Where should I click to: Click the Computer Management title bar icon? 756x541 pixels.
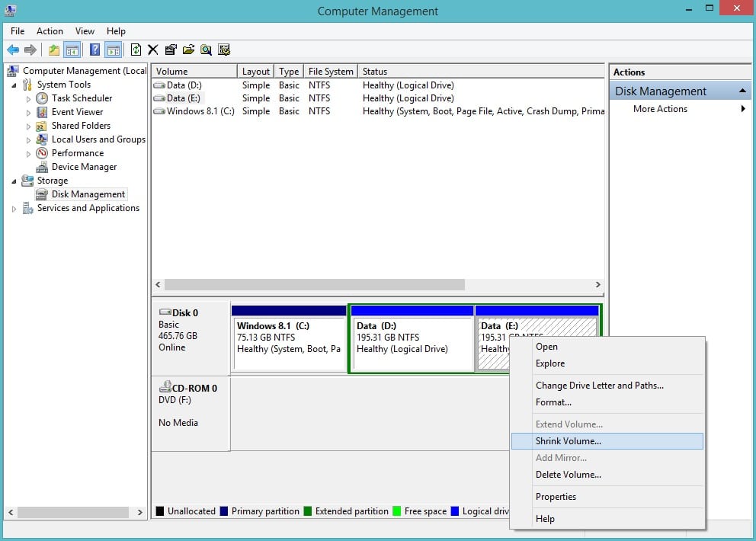click(x=11, y=10)
